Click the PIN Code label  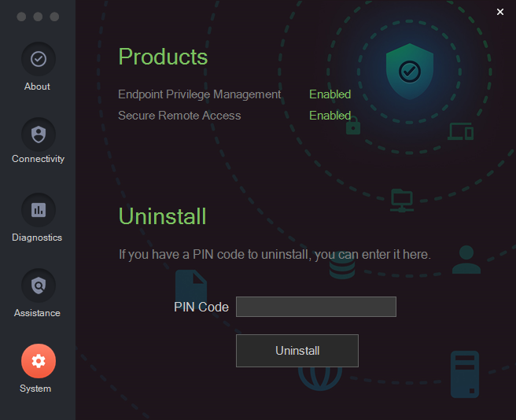[201, 307]
